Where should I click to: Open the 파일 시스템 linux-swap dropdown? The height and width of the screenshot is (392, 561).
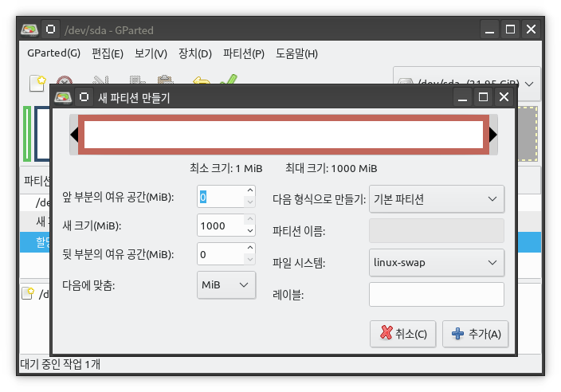tap(437, 262)
